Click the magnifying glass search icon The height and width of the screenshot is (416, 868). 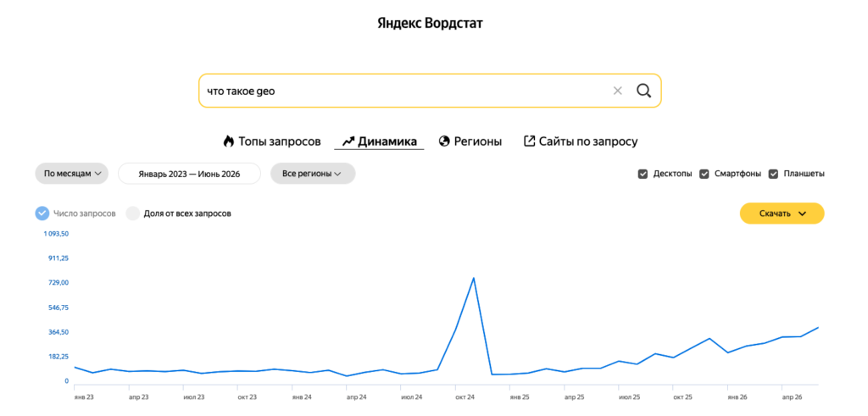pyautogui.click(x=643, y=91)
